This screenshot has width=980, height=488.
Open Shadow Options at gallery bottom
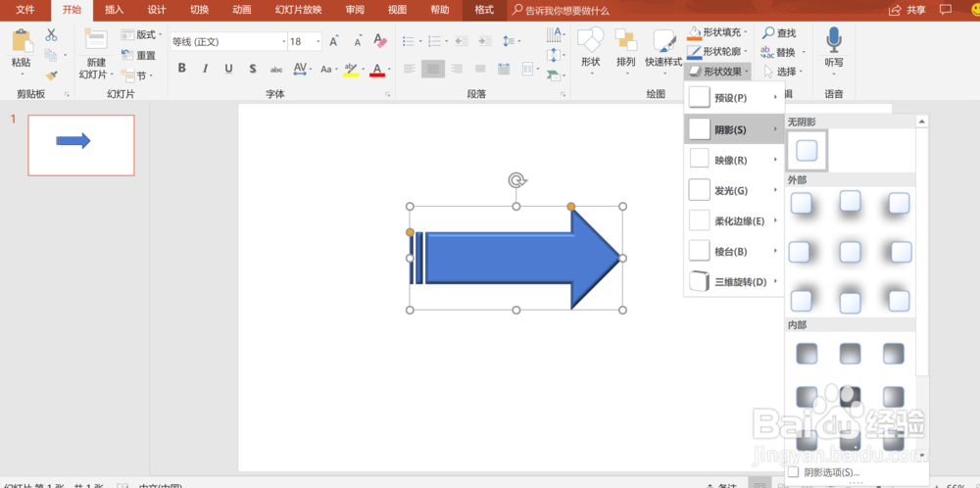824,472
